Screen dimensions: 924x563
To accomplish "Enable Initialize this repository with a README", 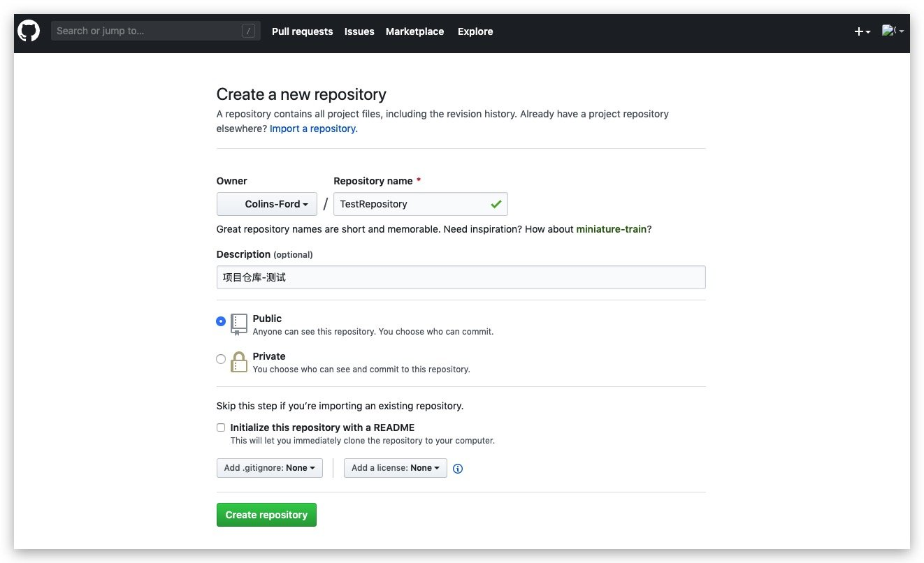I will [x=221, y=427].
